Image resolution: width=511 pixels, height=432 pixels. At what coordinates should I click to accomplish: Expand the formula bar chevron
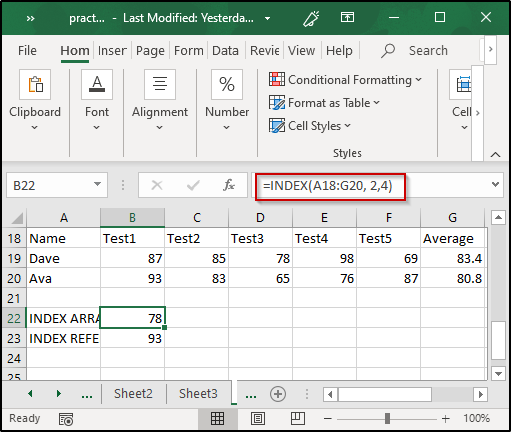click(495, 184)
